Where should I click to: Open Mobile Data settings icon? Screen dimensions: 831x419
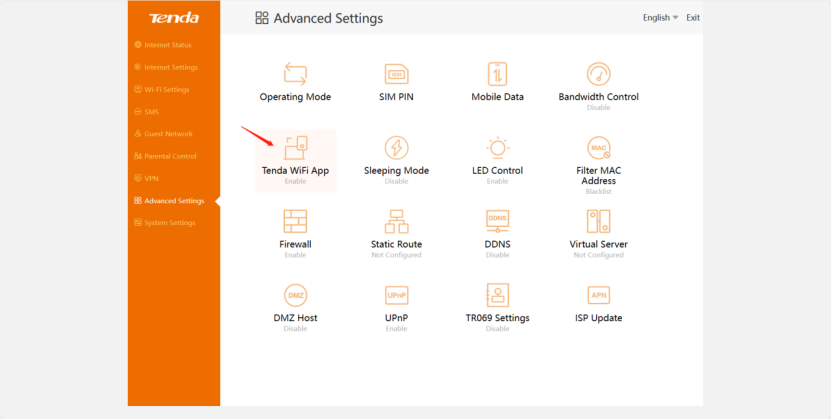[x=498, y=74]
